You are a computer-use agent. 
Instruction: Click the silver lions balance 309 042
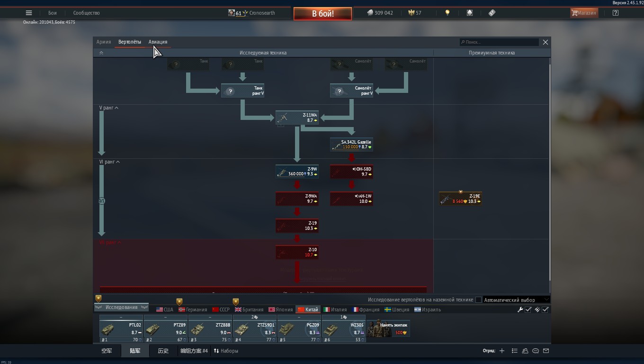[x=380, y=13]
